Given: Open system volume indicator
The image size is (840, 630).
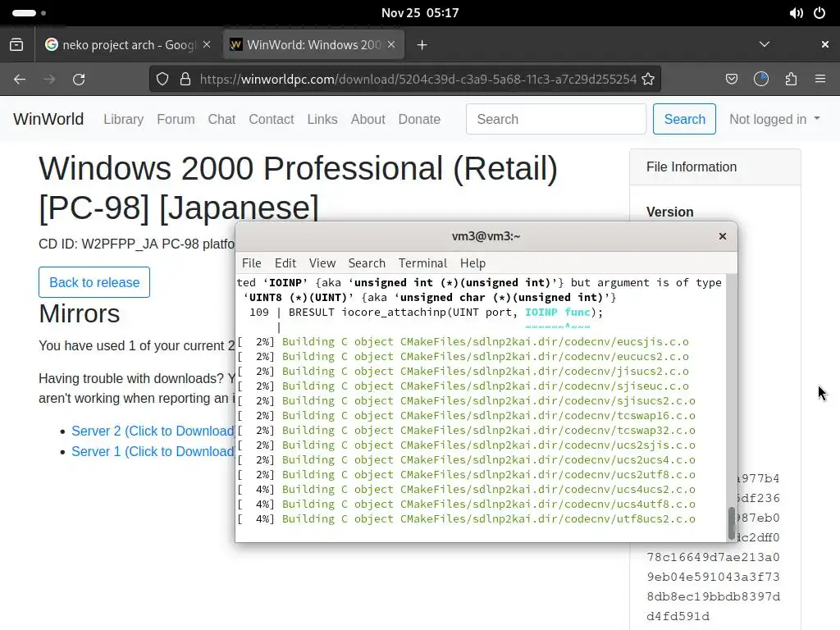Looking at the screenshot, I should point(796,13).
